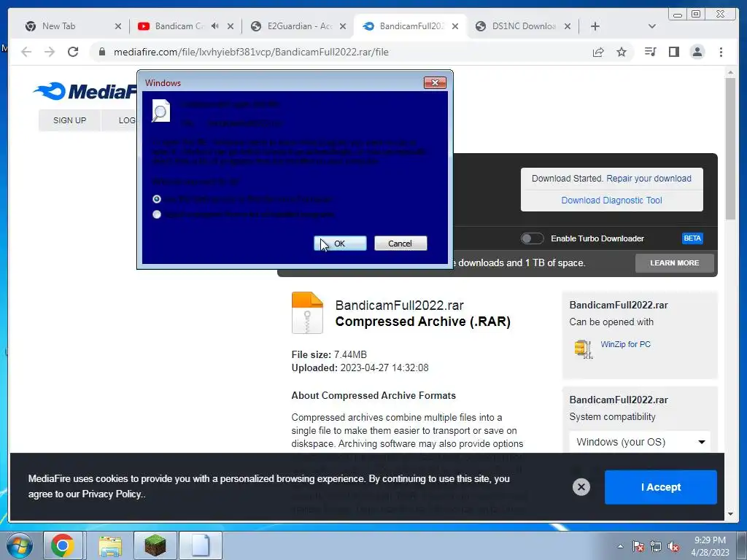Open the tab search chevron
This screenshot has height=560, width=747.
coord(652,26)
